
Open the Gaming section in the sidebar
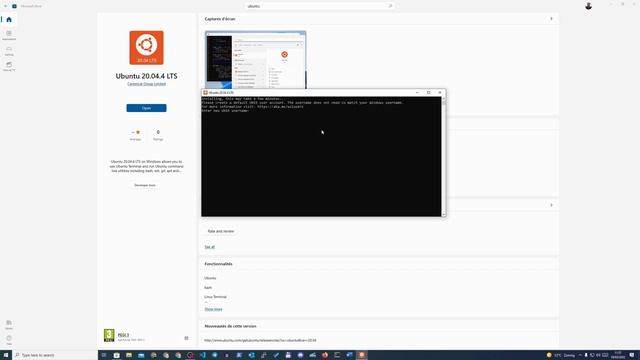[9, 51]
